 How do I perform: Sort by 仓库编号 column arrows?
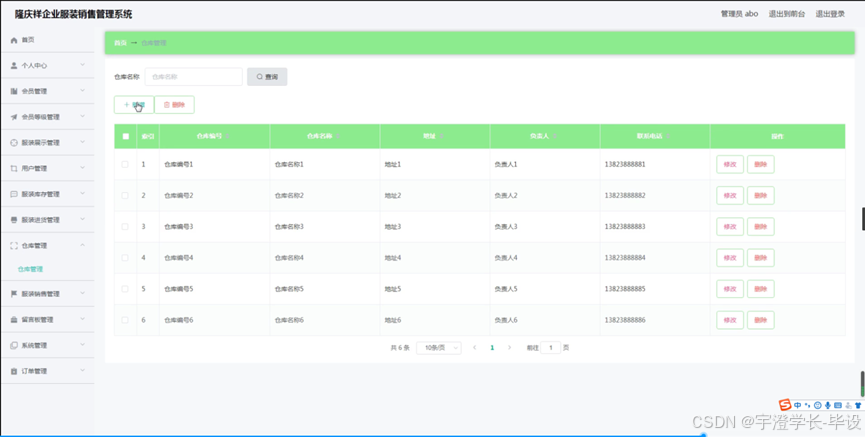pyautogui.click(x=227, y=136)
